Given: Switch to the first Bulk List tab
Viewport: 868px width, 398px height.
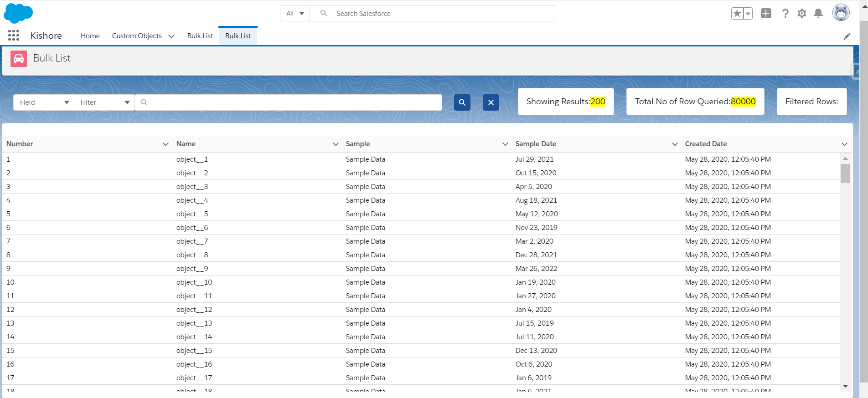Looking at the screenshot, I should click(x=200, y=36).
